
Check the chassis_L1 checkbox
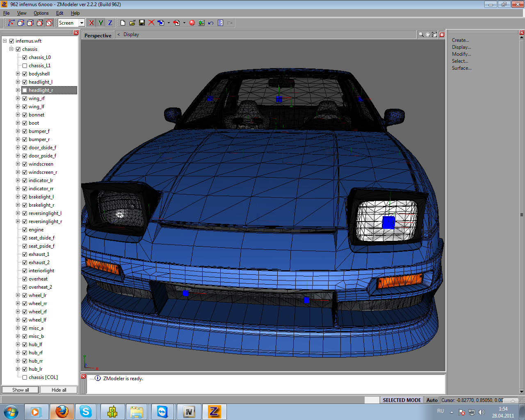pos(25,66)
